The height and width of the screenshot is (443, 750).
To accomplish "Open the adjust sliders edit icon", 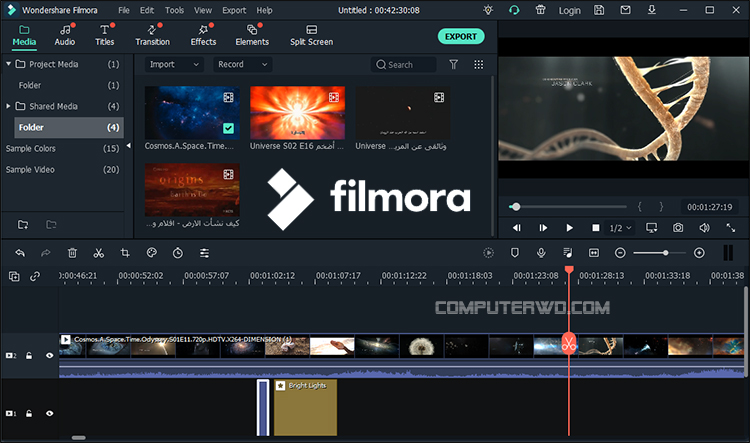I will pos(204,253).
